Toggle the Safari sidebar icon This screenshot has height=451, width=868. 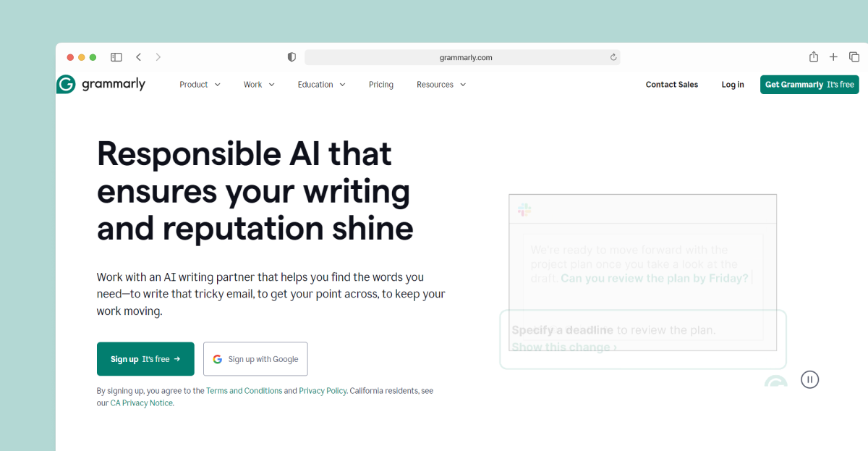point(116,57)
